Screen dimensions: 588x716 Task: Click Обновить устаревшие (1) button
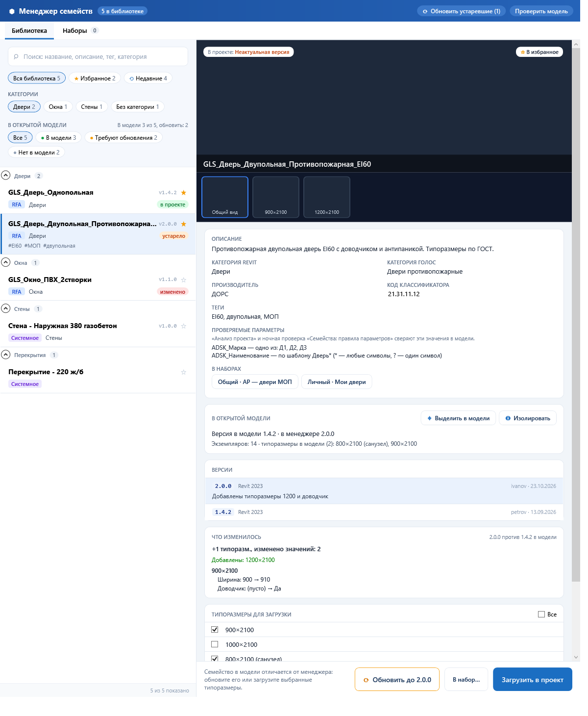pyautogui.click(x=462, y=11)
